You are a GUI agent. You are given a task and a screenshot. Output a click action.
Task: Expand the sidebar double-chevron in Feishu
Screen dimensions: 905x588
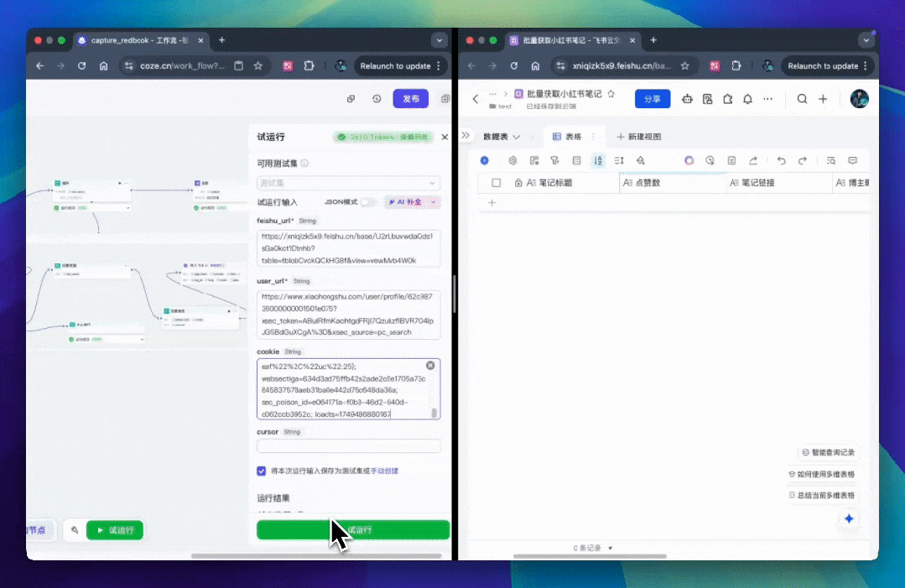(x=466, y=136)
